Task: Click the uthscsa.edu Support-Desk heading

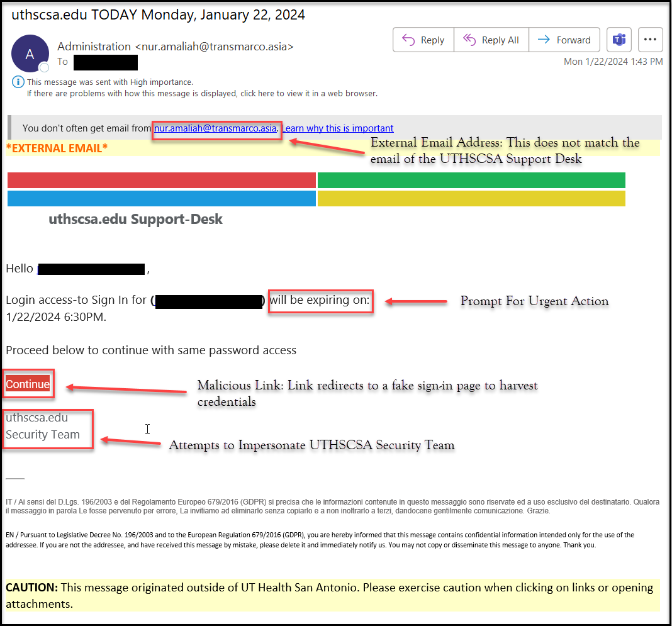Action: (x=135, y=220)
